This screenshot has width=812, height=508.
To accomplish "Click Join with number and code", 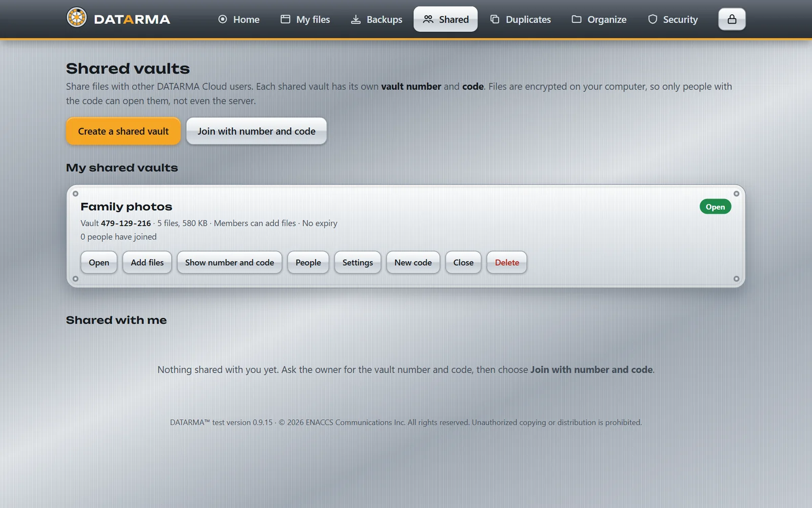I will pyautogui.click(x=256, y=131).
